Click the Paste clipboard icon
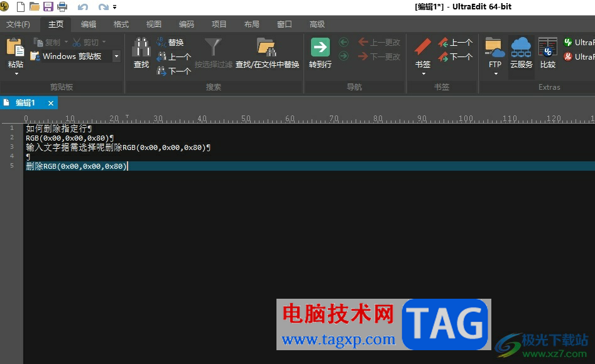The image size is (595, 364). (x=16, y=48)
